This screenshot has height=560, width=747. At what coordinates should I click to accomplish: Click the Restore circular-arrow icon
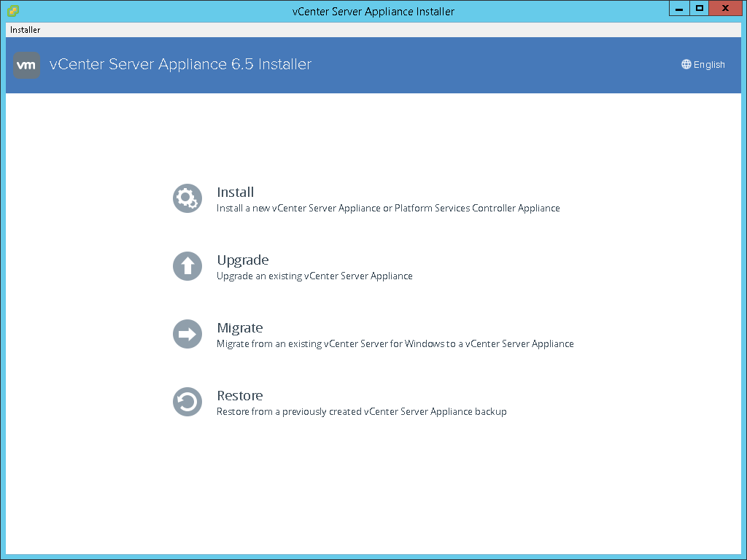(187, 401)
